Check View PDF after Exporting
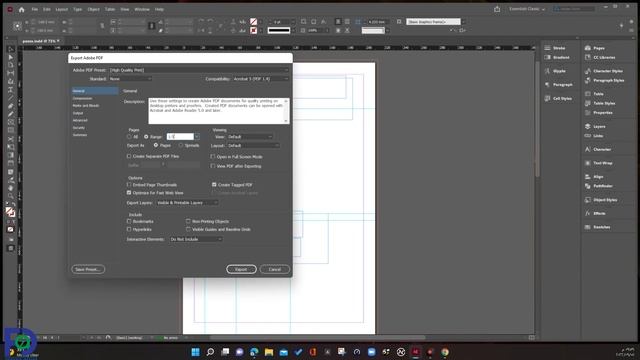The height and width of the screenshot is (360, 640). point(213,166)
